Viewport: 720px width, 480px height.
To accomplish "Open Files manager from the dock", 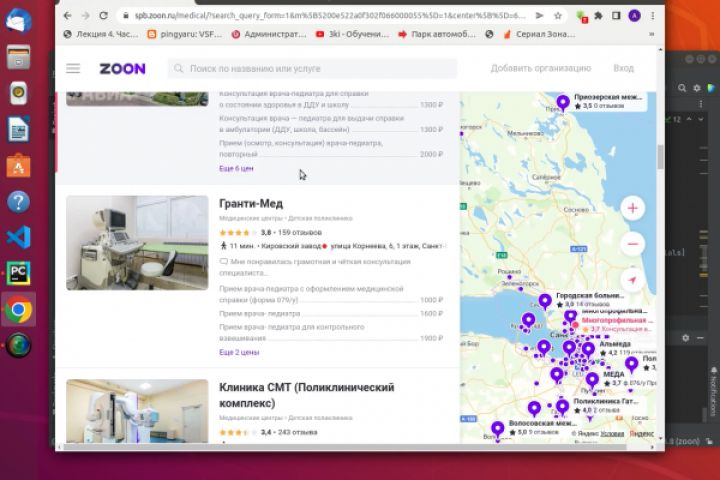I will pyautogui.click(x=18, y=57).
